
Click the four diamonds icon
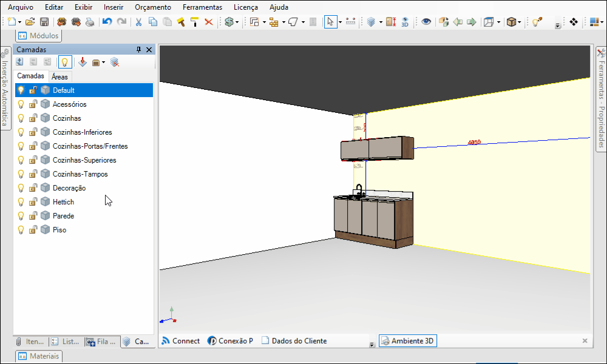(x=574, y=22)
